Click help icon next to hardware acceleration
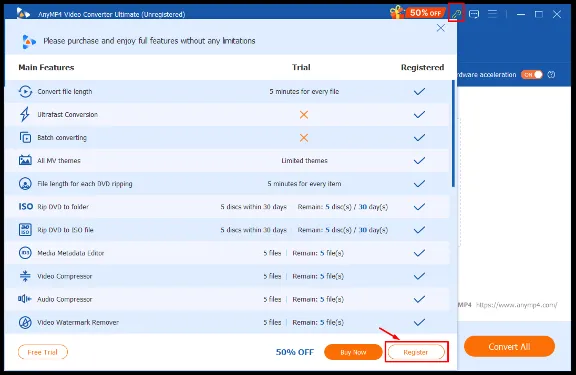Screen dimensions: 576x375 [x=551, y=75]
